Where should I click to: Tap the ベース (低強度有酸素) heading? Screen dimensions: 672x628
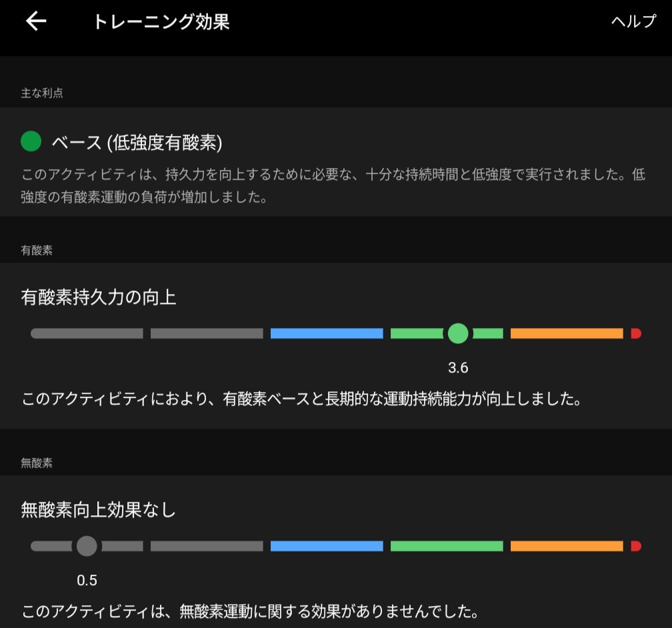pos(137,142)
